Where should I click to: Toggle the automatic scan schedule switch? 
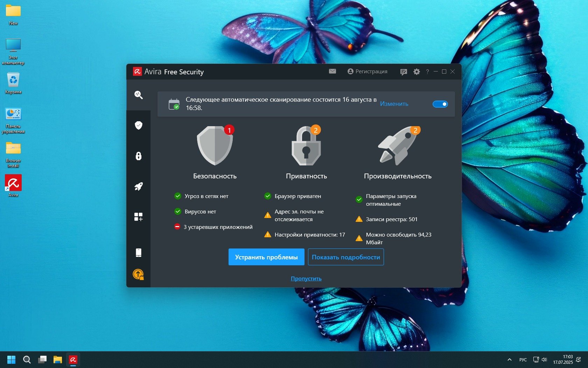click(x=440, y=104)
